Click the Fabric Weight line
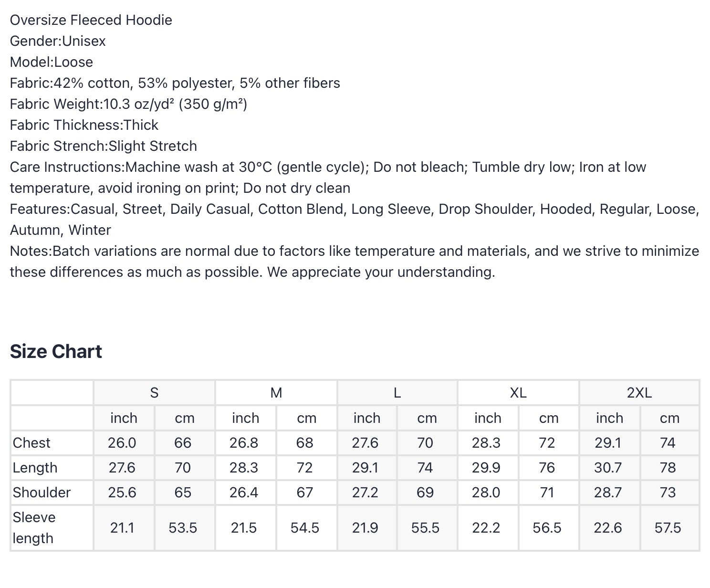This screenshot has height=588, width=710. 129,104
